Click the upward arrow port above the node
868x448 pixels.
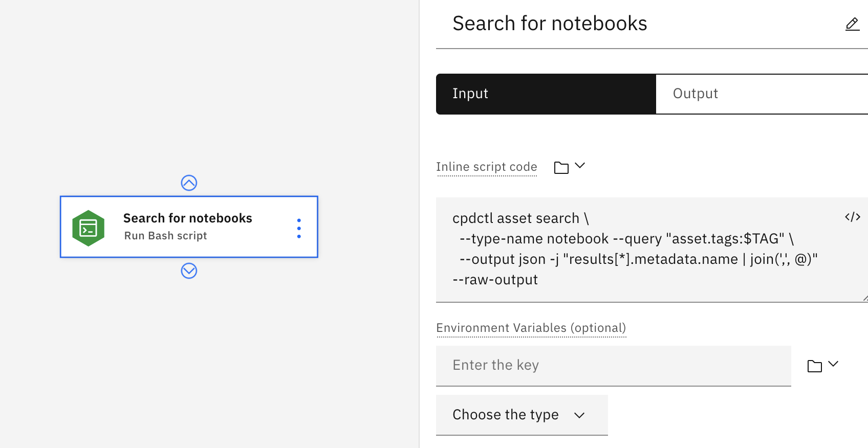click(x=189, y=183)
